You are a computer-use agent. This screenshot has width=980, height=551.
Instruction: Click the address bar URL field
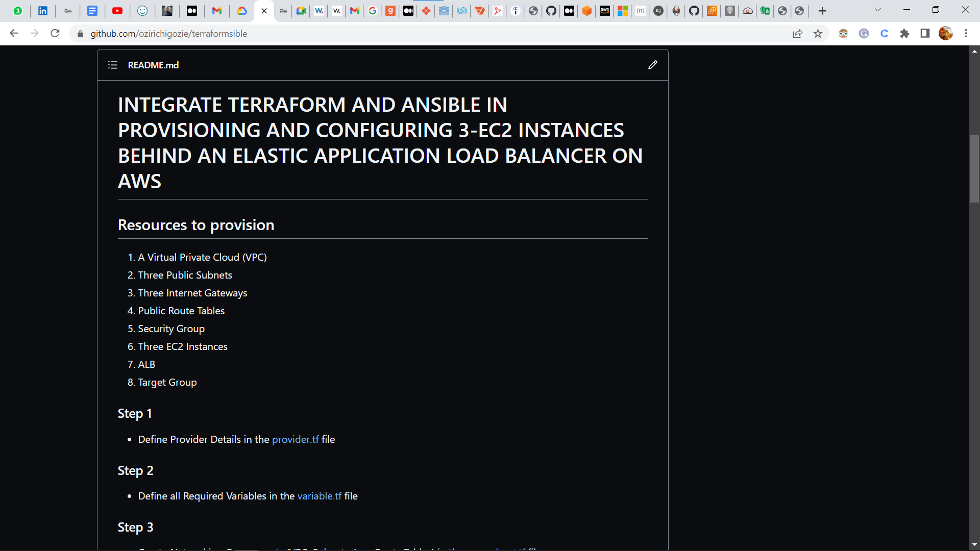coord(434,34)
